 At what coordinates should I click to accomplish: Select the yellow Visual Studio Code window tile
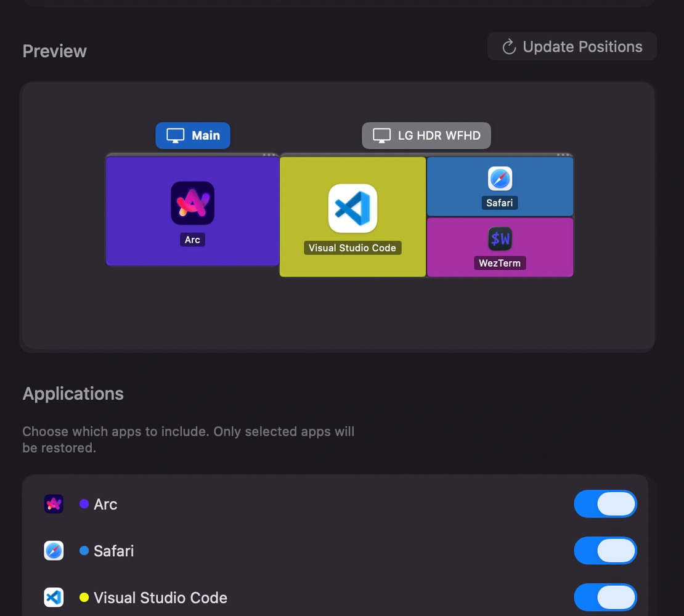point(352,217)
